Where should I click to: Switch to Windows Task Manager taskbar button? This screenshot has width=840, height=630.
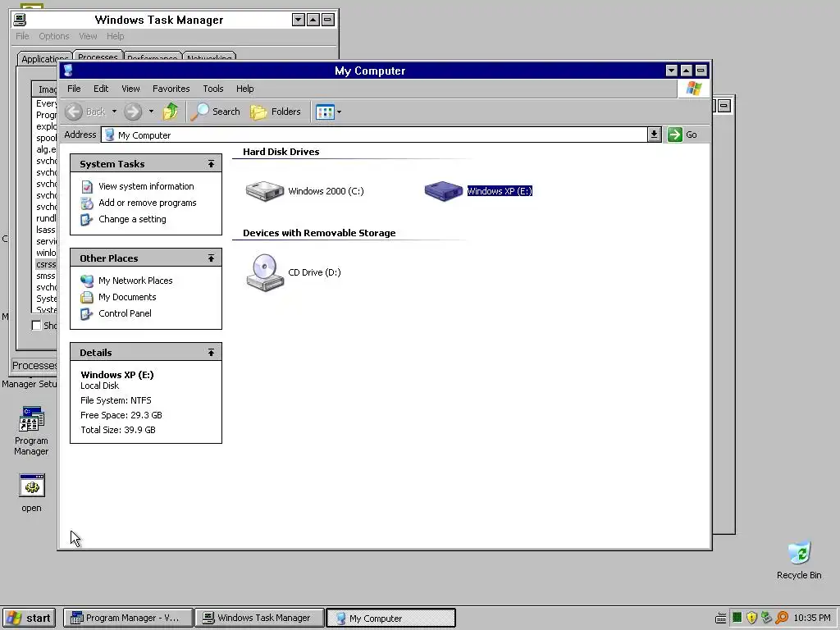[x=259, y=618]
